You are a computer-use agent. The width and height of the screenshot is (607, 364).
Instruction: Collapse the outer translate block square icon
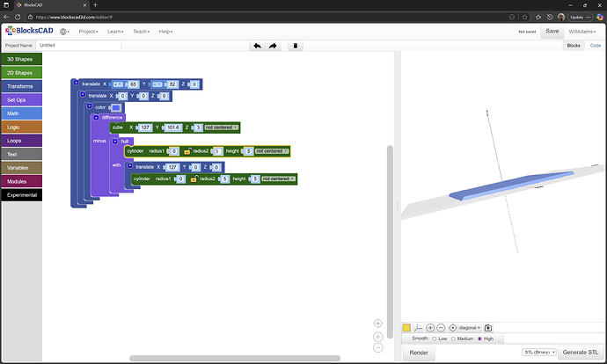pos(77,83)
